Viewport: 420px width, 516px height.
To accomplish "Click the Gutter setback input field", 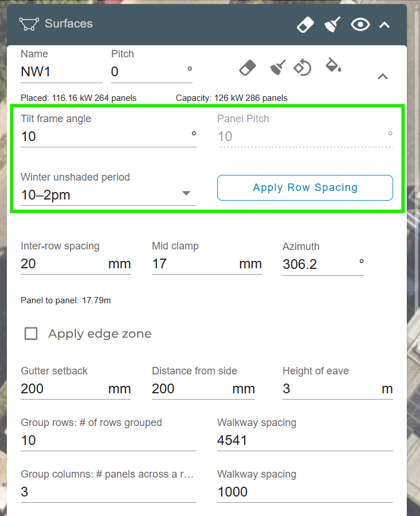I will coord(62,389).
